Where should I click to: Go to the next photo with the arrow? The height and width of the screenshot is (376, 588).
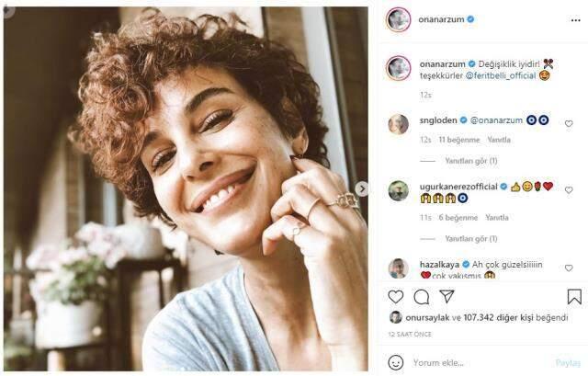tap(362, 188)
